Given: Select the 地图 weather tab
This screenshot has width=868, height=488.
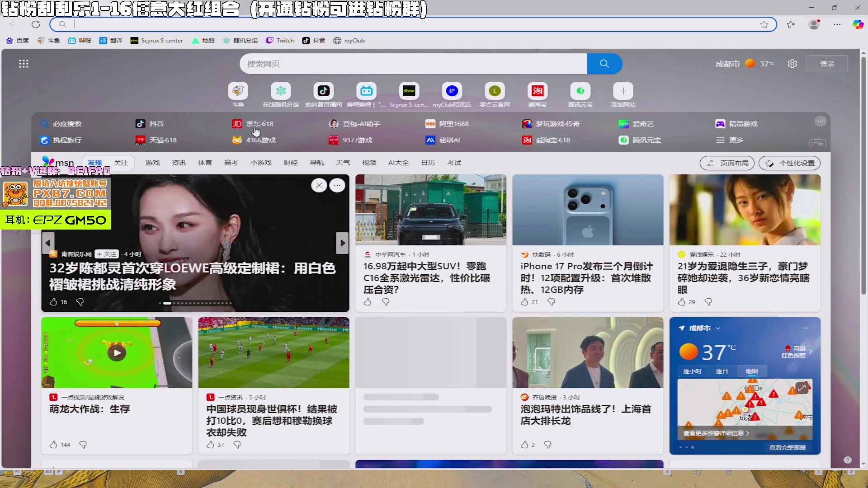Looking at the screenshot, I should [751, 371].
